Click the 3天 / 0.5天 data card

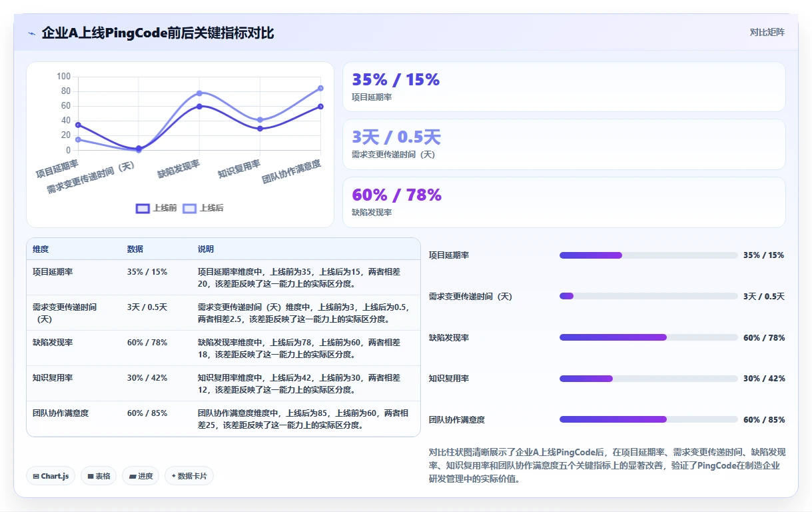click(564, 144)
